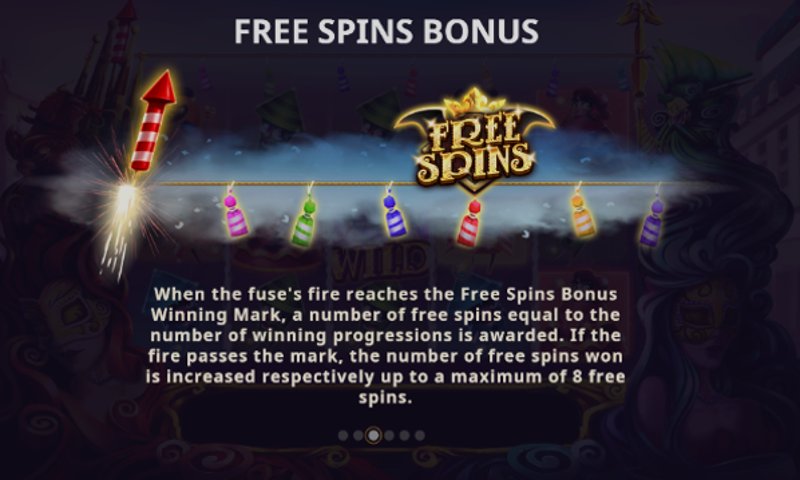The width and height of the screenshot is (800, 480).
Task: Go to the fourth page dot
Action: [x=389, y=436]
